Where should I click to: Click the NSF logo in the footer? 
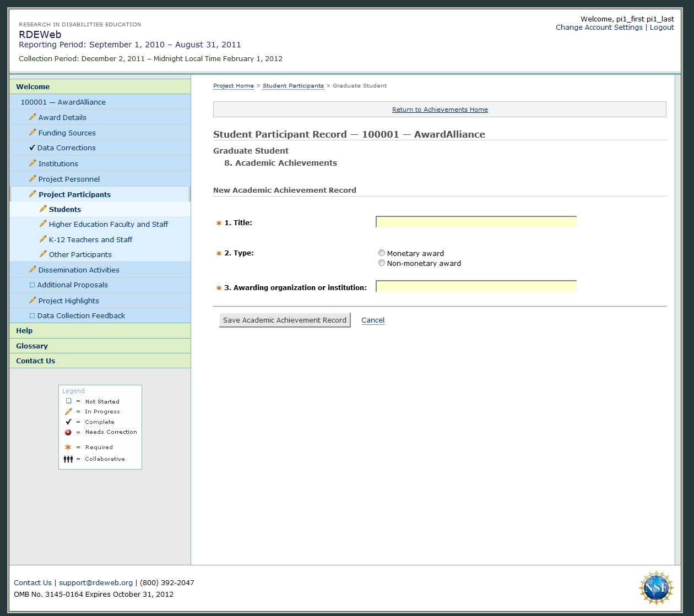coord(655,588)
